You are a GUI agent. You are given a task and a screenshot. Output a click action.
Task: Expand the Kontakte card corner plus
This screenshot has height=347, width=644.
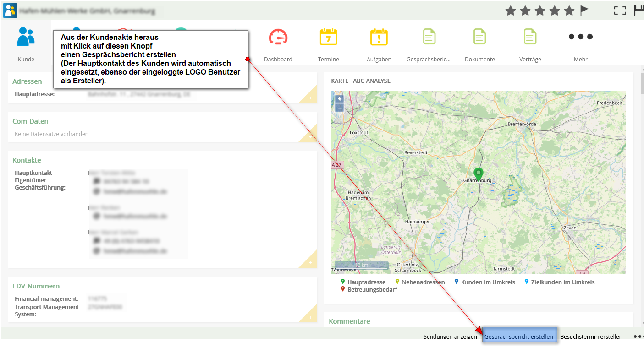tap(310, 262)
